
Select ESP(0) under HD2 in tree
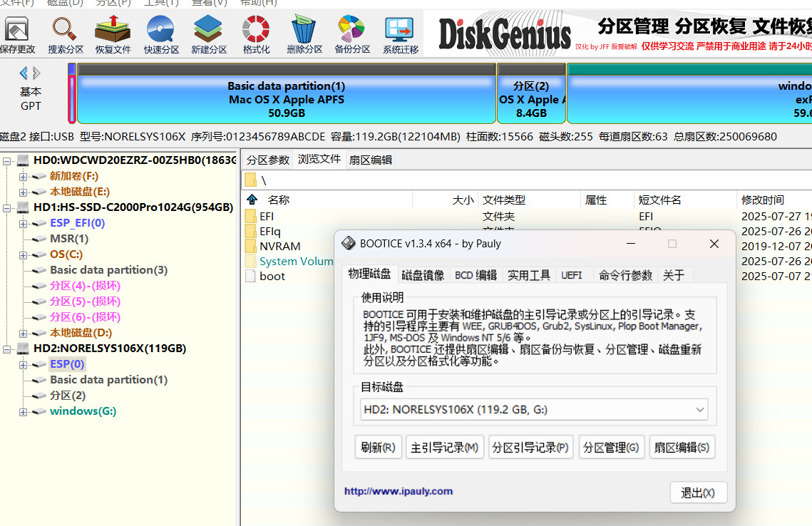(x=67, y=364)
